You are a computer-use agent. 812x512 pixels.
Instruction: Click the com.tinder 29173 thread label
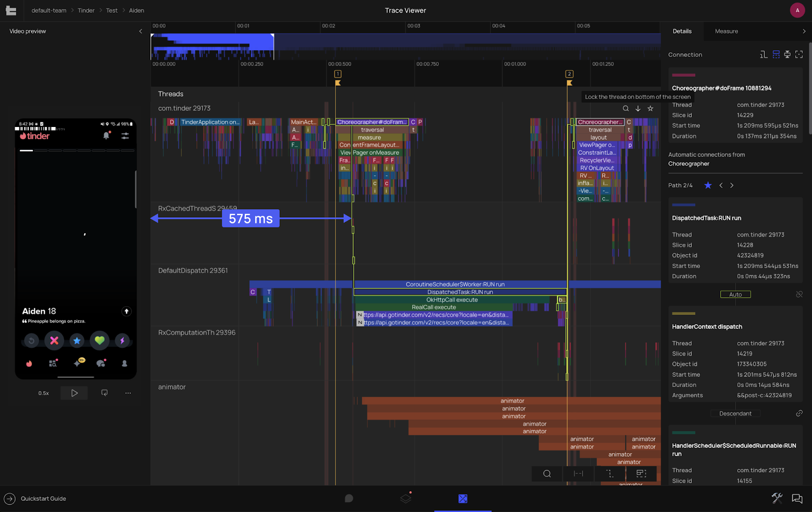pos(184,108)
